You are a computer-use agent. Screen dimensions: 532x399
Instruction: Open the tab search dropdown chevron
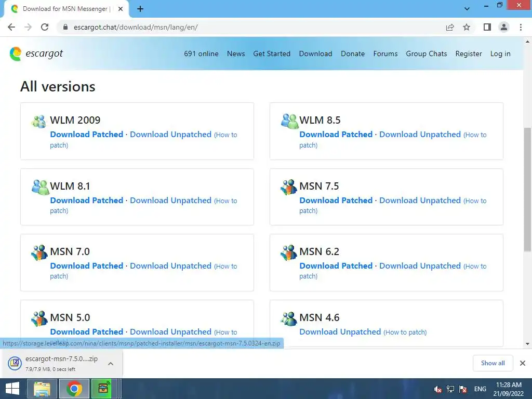click(467, 9)
